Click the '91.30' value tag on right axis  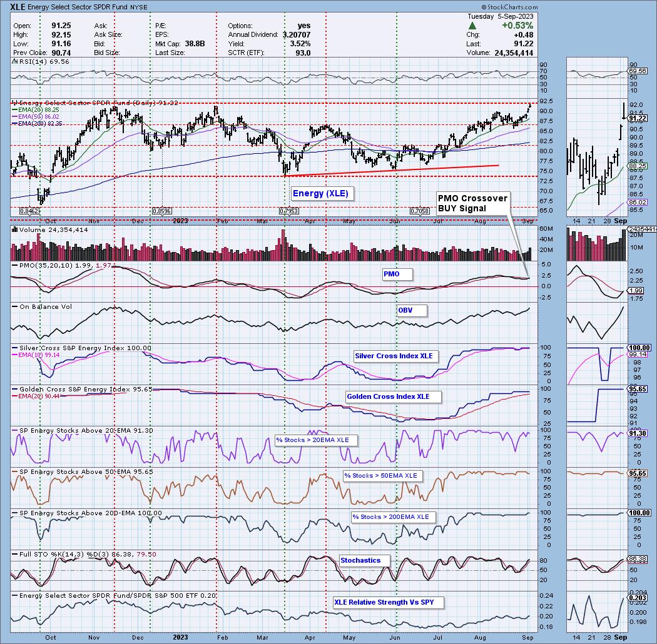pyautogui.click(x=638, y=434)
